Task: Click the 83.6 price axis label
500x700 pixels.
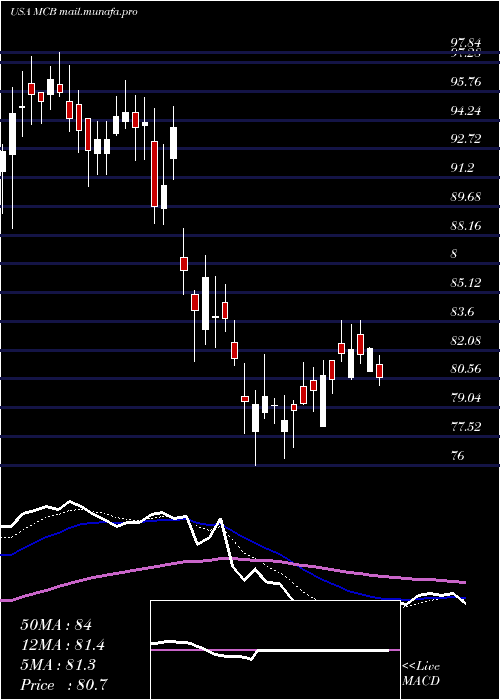Action: (462, 312)
